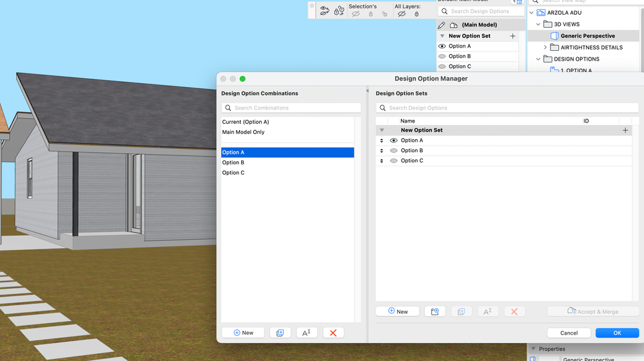
Task: Click reorder handle for Option C row
Action: coord(382,161)
